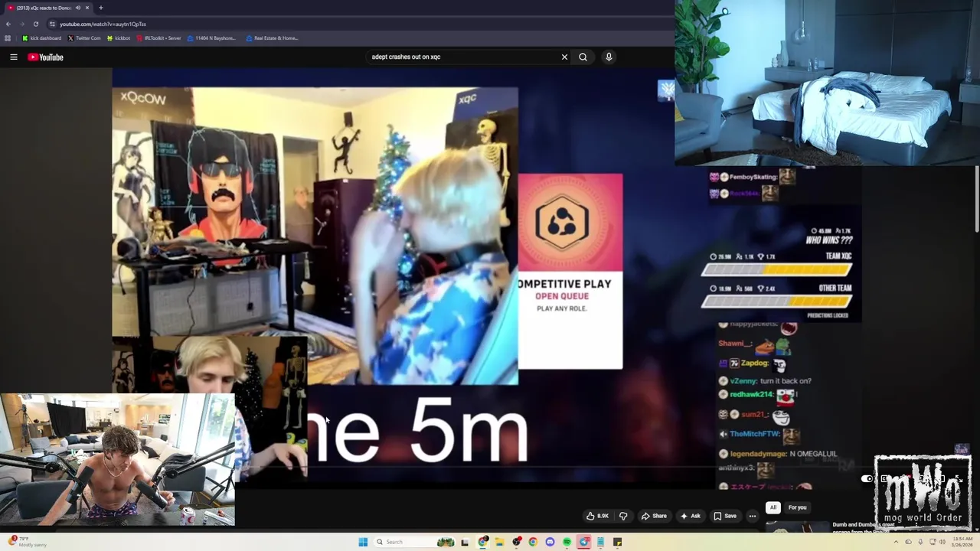This screenshot has width=980, height=551.
Task: Start YouTube voice search microphone
Action: click(609, 57)
